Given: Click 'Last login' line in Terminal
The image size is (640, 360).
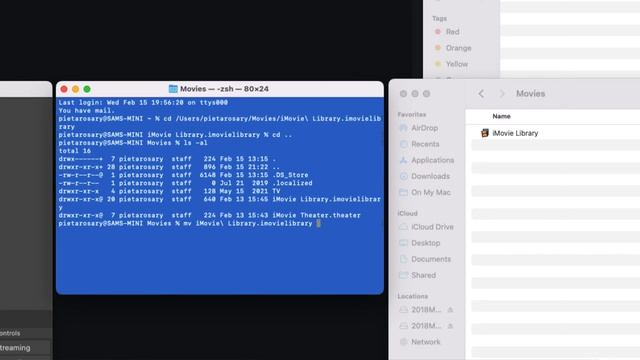Looking at the screenshot, I should tap(143, 102).
